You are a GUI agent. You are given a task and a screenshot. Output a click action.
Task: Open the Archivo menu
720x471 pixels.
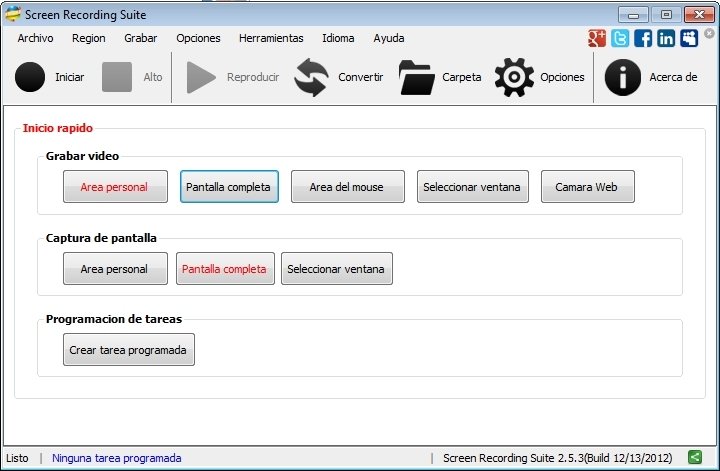point(35,38)
